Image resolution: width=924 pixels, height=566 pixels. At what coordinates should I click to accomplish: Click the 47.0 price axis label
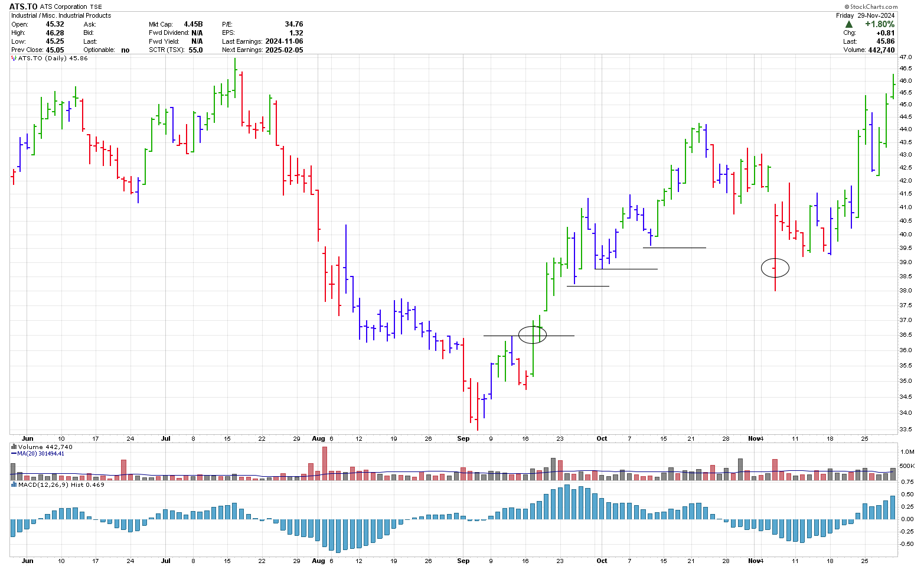click(906, 57)
